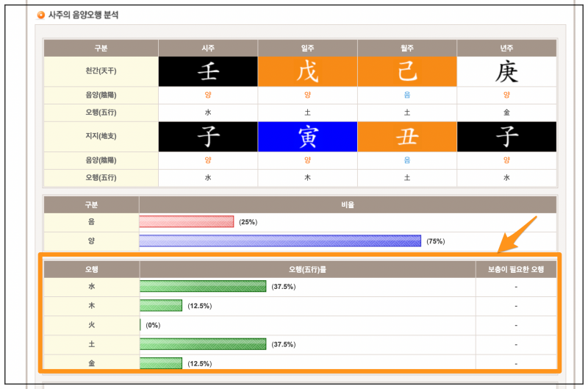Click the white 庚 heavenly stem cell
The width and height of the screenshot is (588, 389).
(x=506, y=71)
